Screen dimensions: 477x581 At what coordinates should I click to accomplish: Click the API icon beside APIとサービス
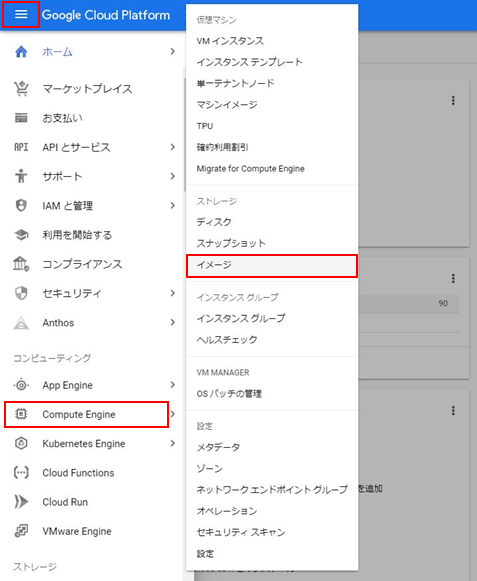[21, 147]
